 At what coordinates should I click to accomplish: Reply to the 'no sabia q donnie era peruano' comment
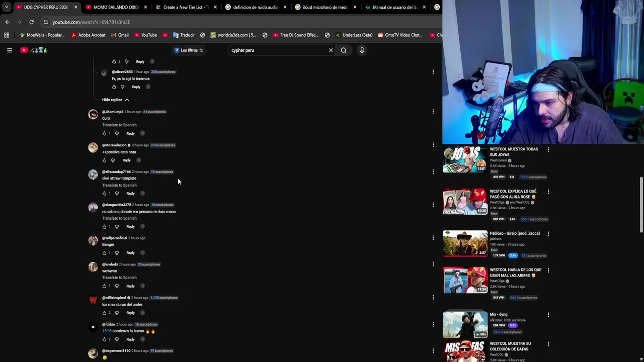130,227
